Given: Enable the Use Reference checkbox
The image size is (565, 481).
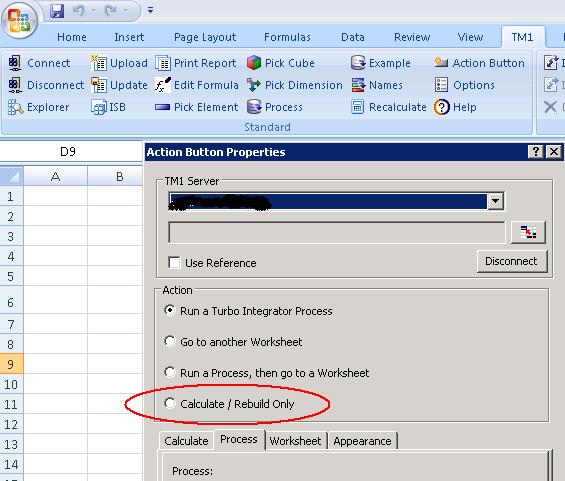Looking at the screenshot, I should point(175,263).
